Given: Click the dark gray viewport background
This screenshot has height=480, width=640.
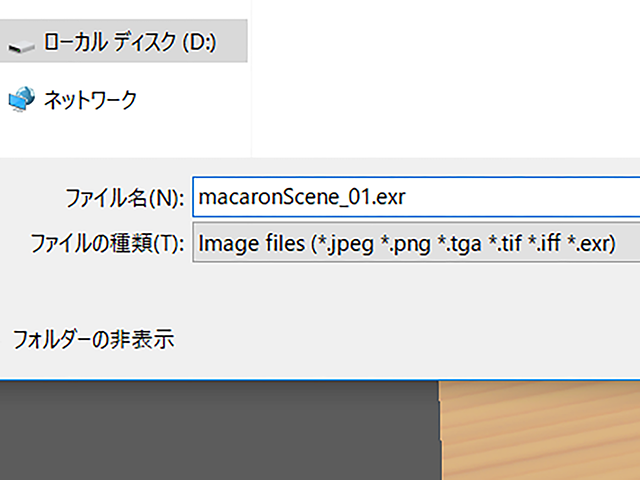Looking at the screenshot, I should (219, 430).
